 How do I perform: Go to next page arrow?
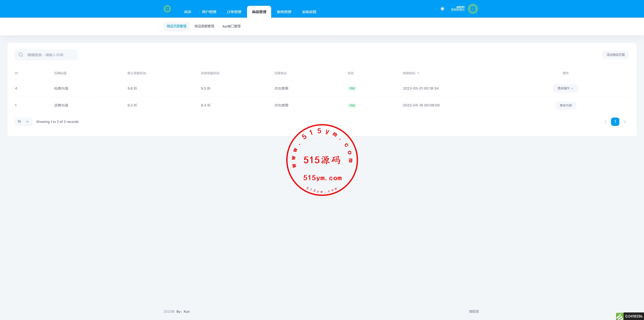coord(625,122)
